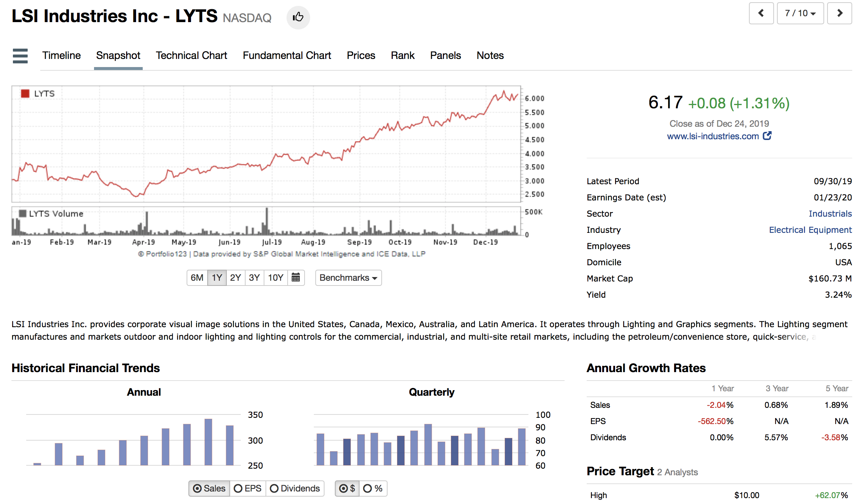Open Electrical Equipment industry link
The image size is (857, 504).
click(x=810, y=230)
